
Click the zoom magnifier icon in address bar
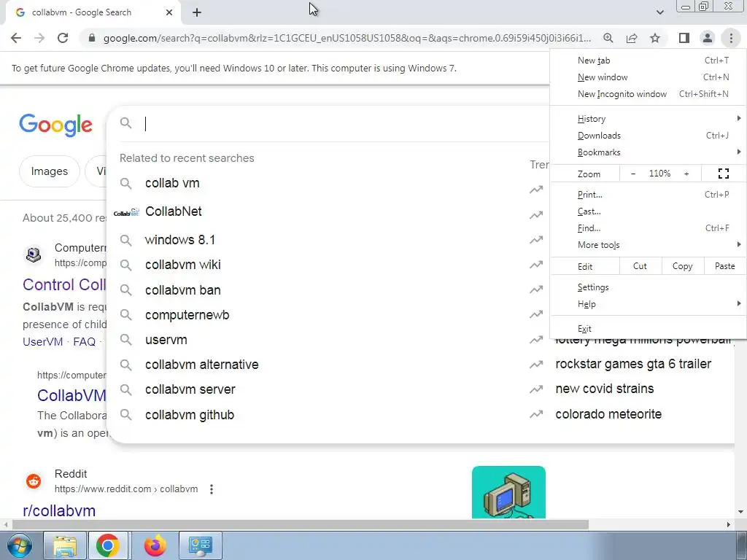[608, 38]
